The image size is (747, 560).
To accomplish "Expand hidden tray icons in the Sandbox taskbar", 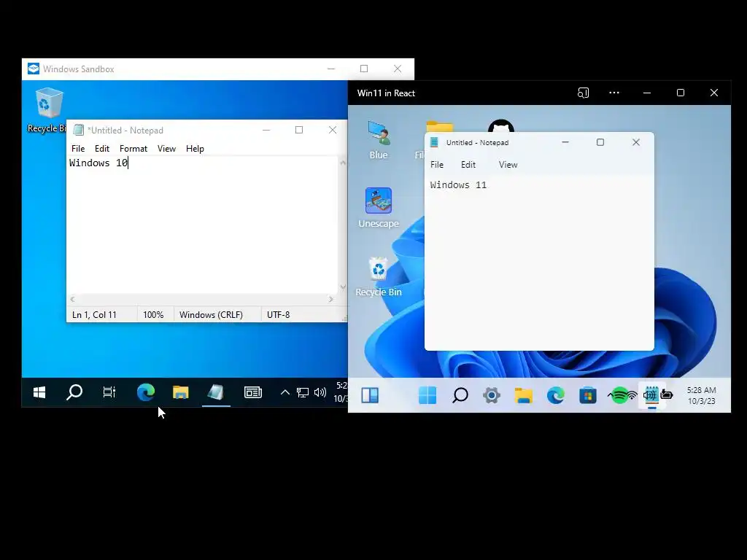I will [285, 392].
